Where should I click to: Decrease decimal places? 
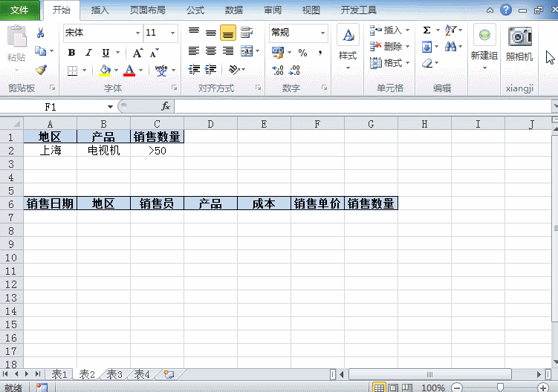tap(294, 70)
